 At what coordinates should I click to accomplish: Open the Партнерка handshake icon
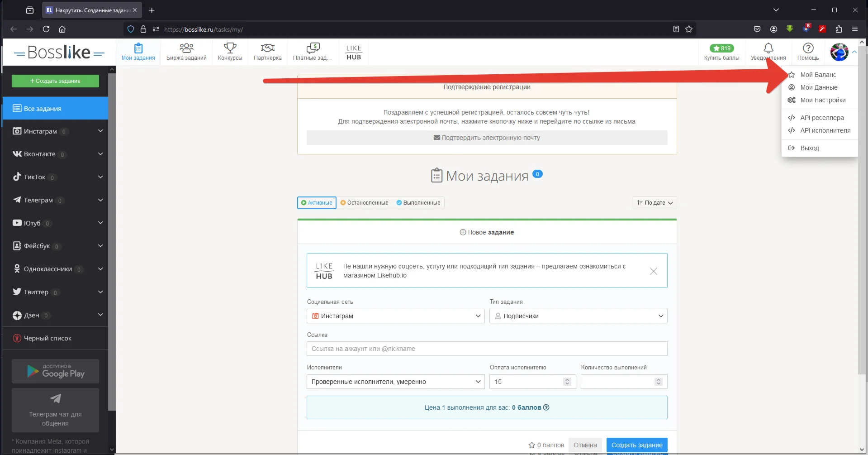(267, 48)
